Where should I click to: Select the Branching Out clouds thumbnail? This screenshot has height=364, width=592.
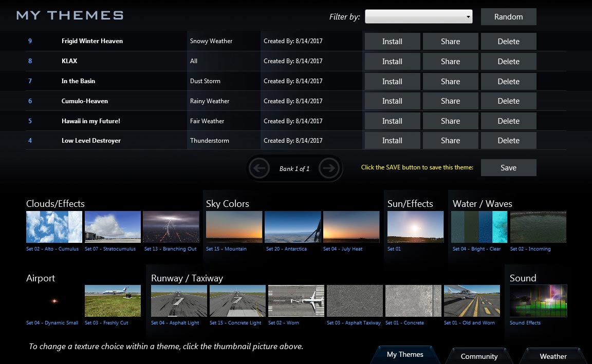(x=171, y=226)
